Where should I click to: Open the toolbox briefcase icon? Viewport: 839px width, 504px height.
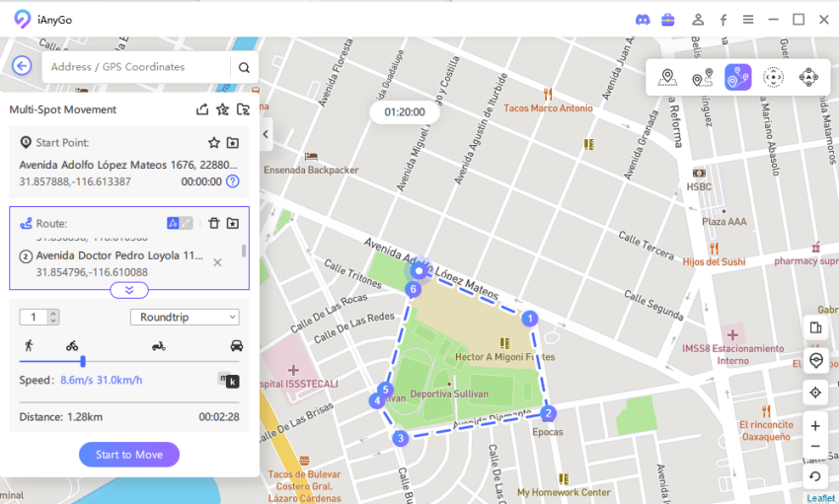668,20
